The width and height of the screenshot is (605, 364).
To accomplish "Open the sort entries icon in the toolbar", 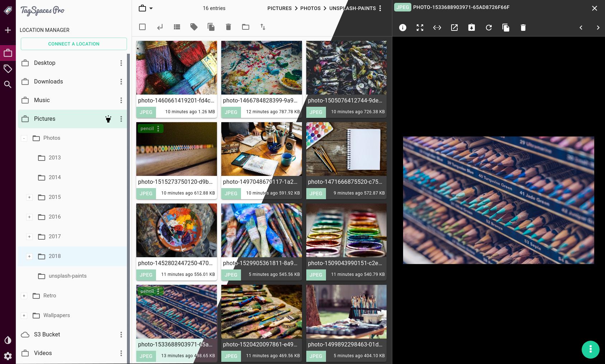I will tap(263, 27).
